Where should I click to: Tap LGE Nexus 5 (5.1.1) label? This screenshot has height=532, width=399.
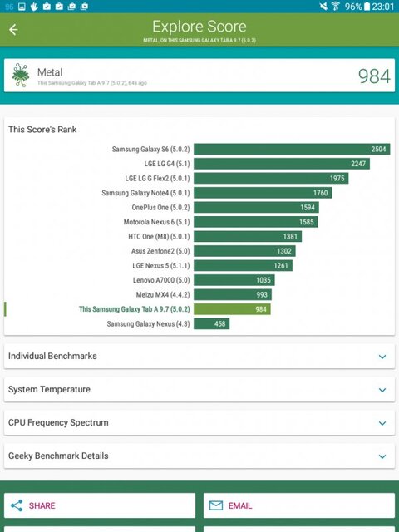click(x=161, y=266)
